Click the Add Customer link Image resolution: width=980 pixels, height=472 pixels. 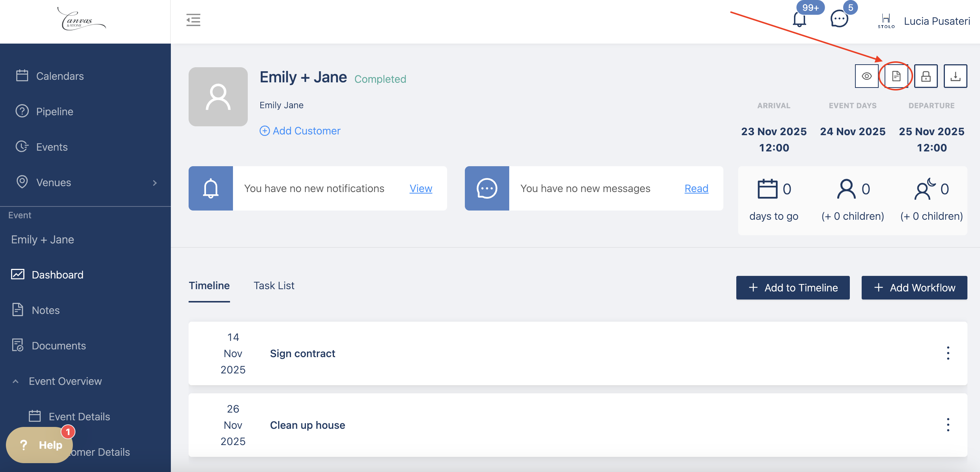point(300,131)
